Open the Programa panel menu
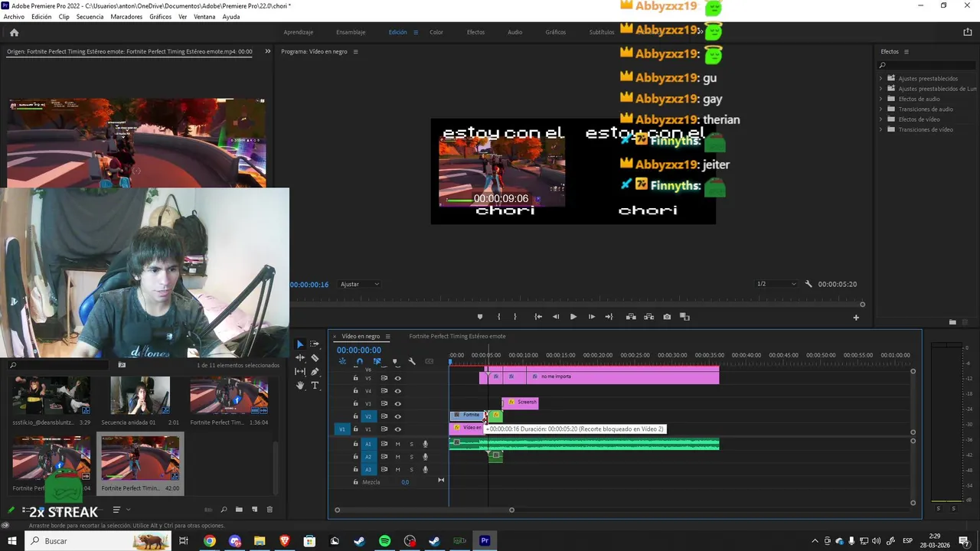This screenshot has height=551, width=980. 355,52
